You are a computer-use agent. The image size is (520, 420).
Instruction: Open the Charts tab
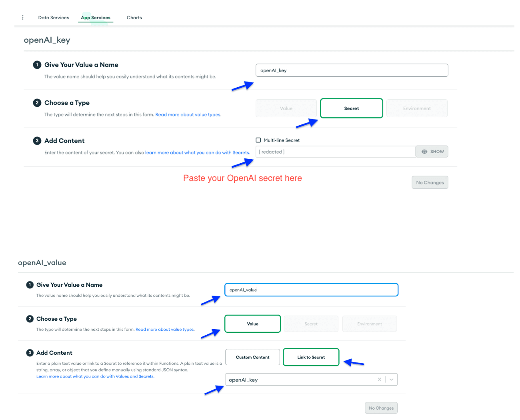pos(134,18)
